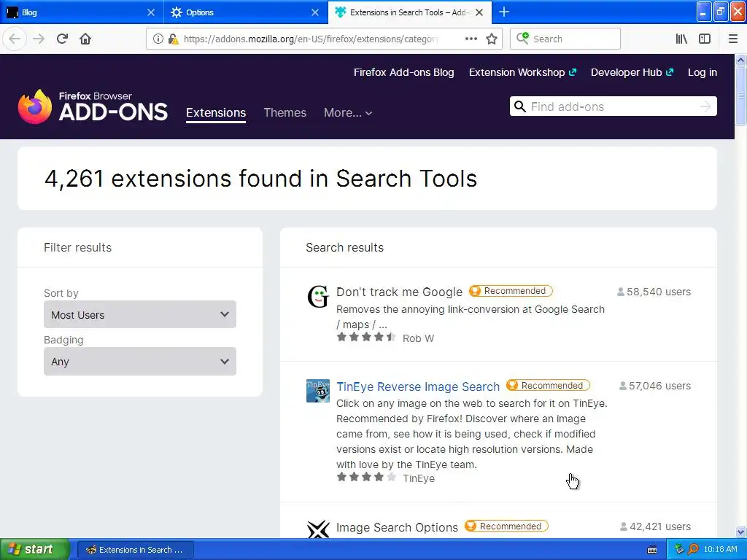
Task: Close the Blog tab
Action: (x=150, y=12)
